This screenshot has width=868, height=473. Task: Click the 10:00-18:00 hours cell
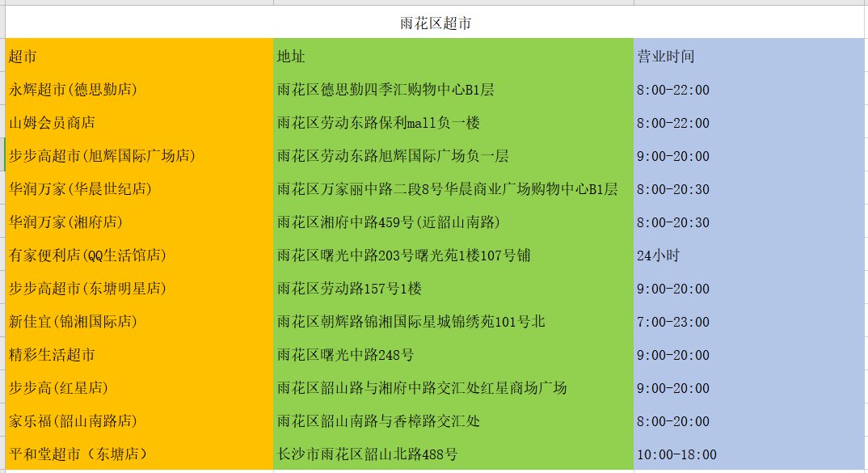pos(749,454)
